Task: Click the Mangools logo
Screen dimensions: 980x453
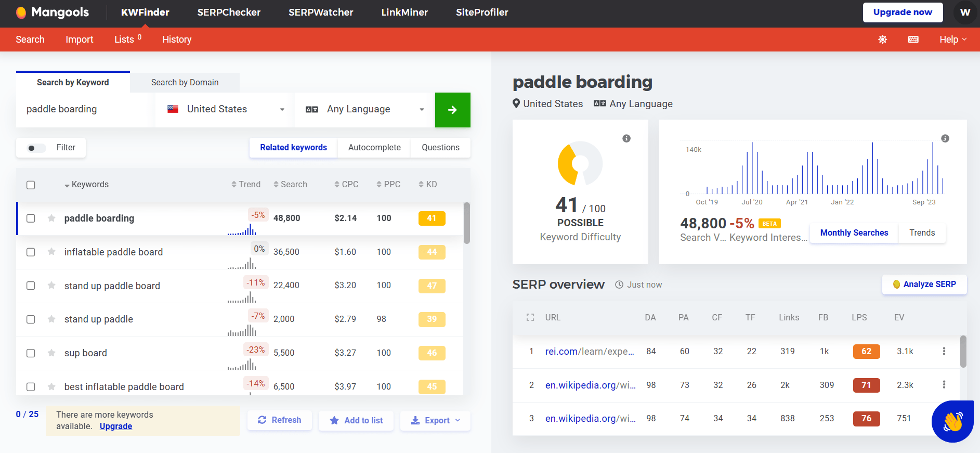Action: pos(52,12)
